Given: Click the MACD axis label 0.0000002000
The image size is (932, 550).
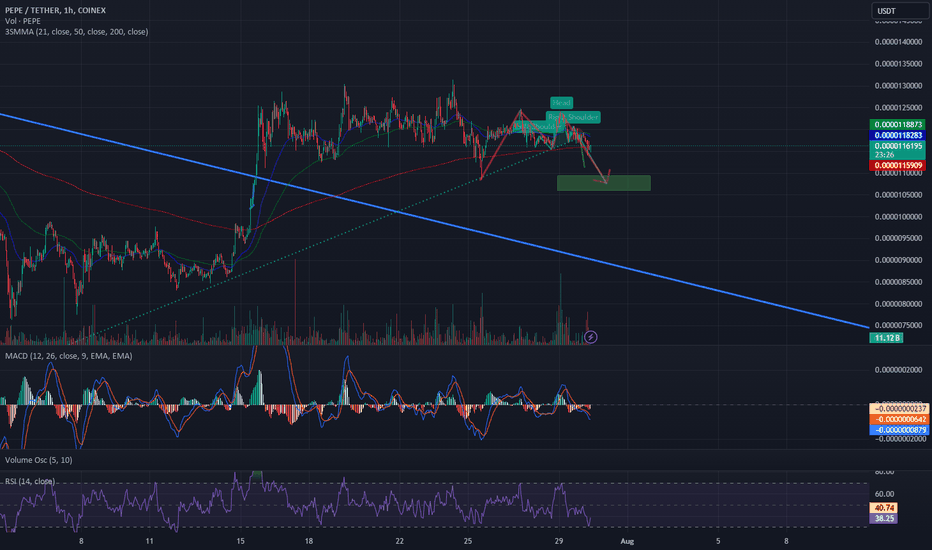Looking at the screenshot, I should point(900,370).
